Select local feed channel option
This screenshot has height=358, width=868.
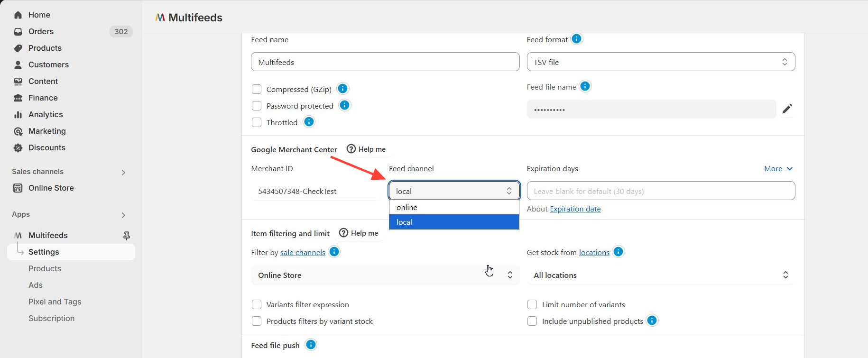click(x=454, y=222)
